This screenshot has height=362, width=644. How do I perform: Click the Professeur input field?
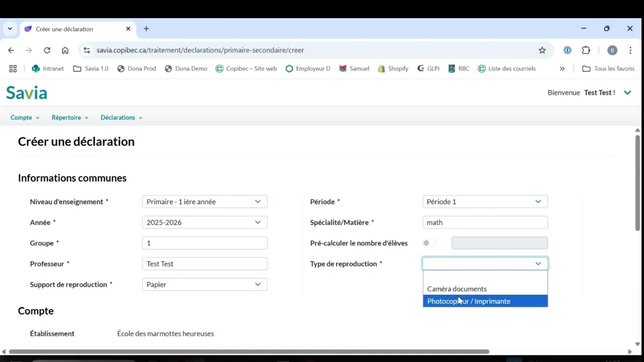[205, 263]
